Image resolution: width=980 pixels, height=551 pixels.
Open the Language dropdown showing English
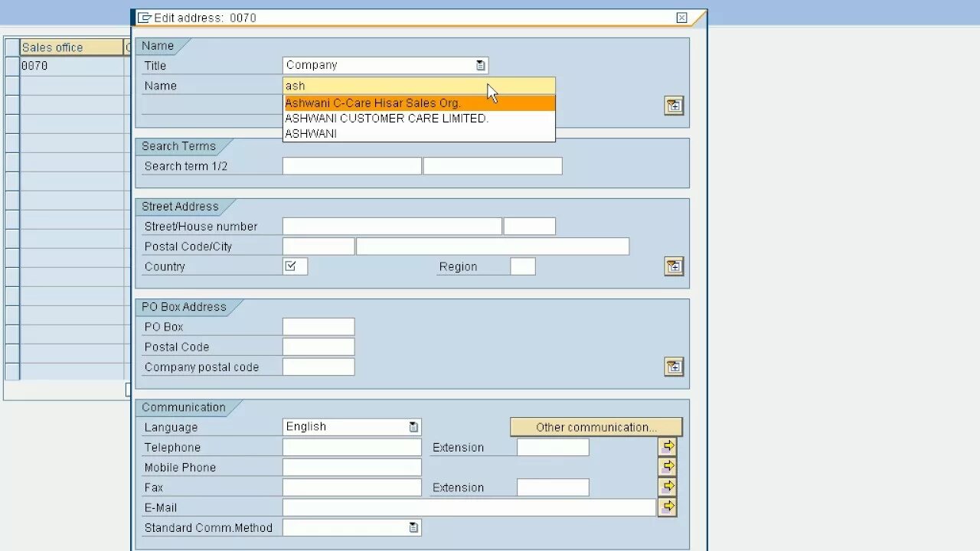pyautogui.click(x=413, y=426)
